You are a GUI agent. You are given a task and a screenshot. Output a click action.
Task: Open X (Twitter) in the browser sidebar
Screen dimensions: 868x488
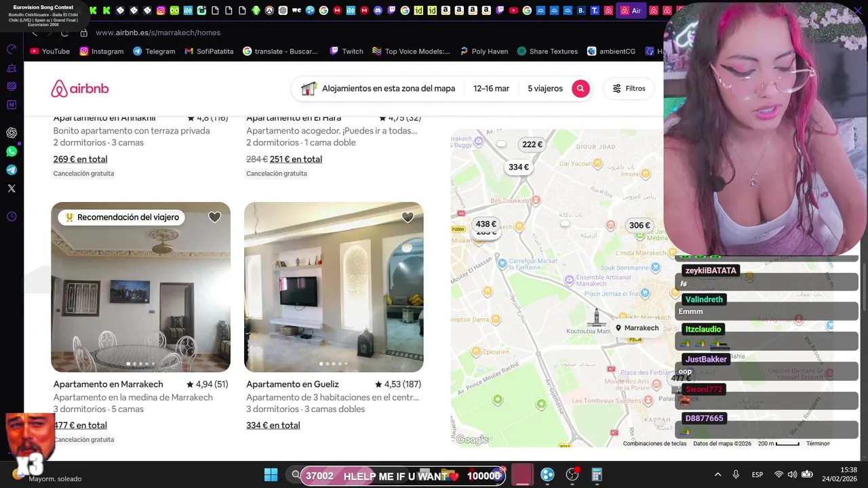(x=12, y=188)
